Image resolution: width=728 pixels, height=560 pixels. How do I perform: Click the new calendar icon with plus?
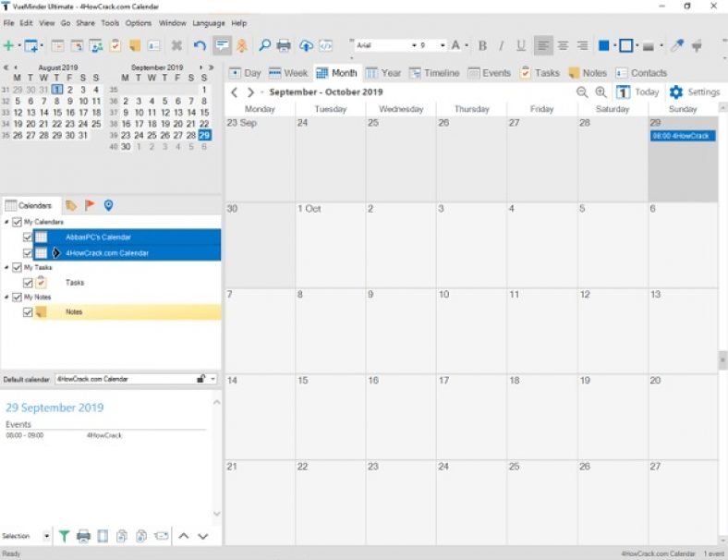31,45
